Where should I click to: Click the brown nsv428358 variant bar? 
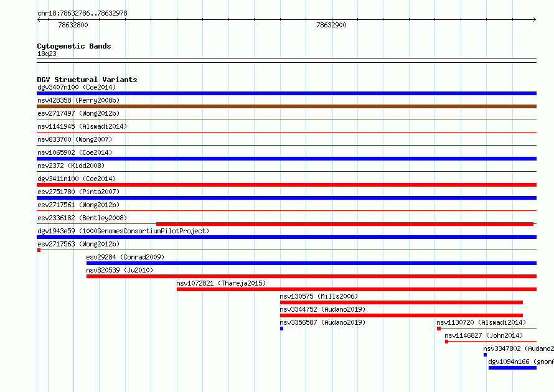[286, 106]
